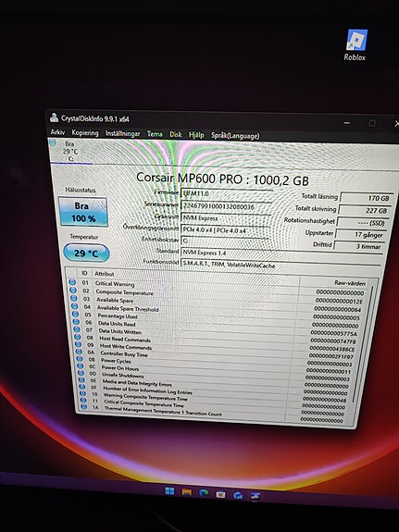This screenshot has height=532, width=399.
Task: Click the 29 °C temperature button
Action: click(86, 254)
